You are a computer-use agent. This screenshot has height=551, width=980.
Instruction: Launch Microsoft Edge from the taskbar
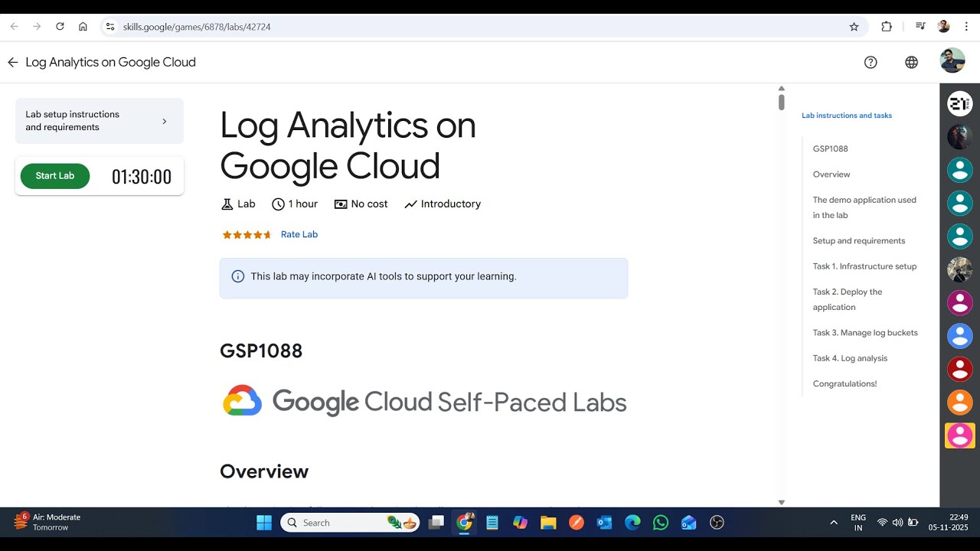632,523
